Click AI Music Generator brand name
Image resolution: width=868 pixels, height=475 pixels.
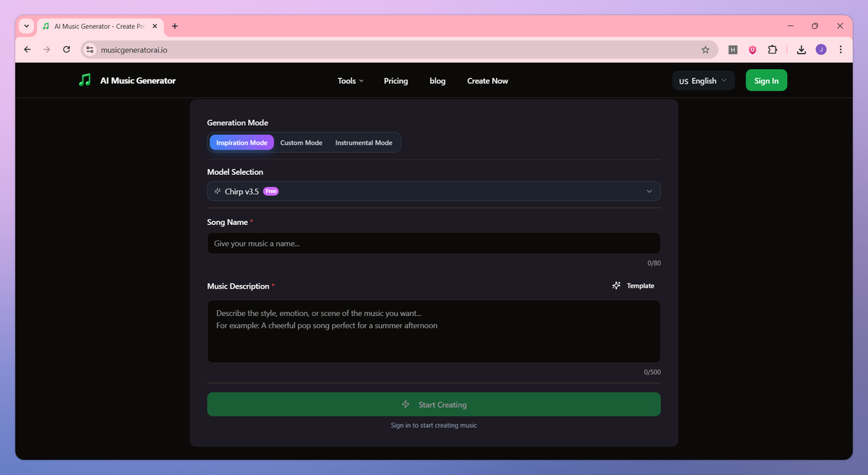(x=137, y=81)
